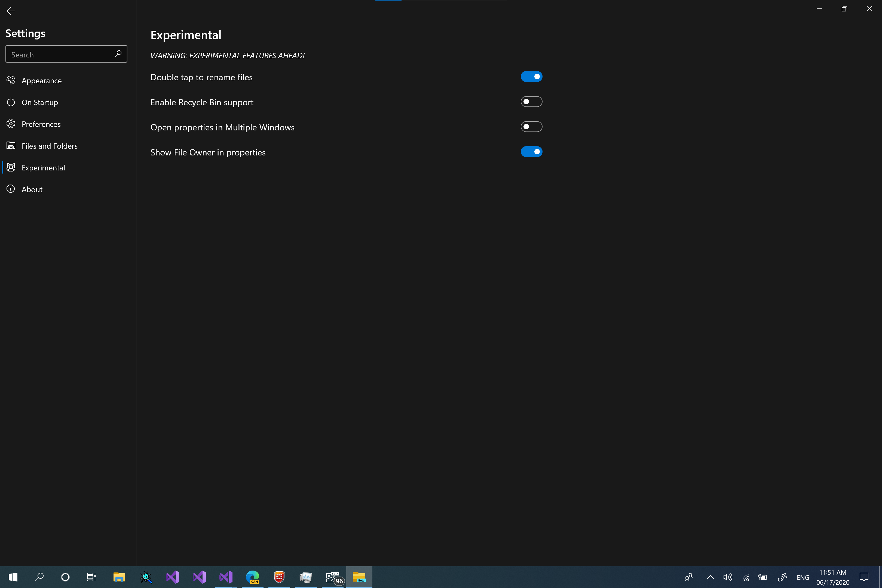Click the About info icon
The height and width of the screenshot is (588, 882).
11,189
